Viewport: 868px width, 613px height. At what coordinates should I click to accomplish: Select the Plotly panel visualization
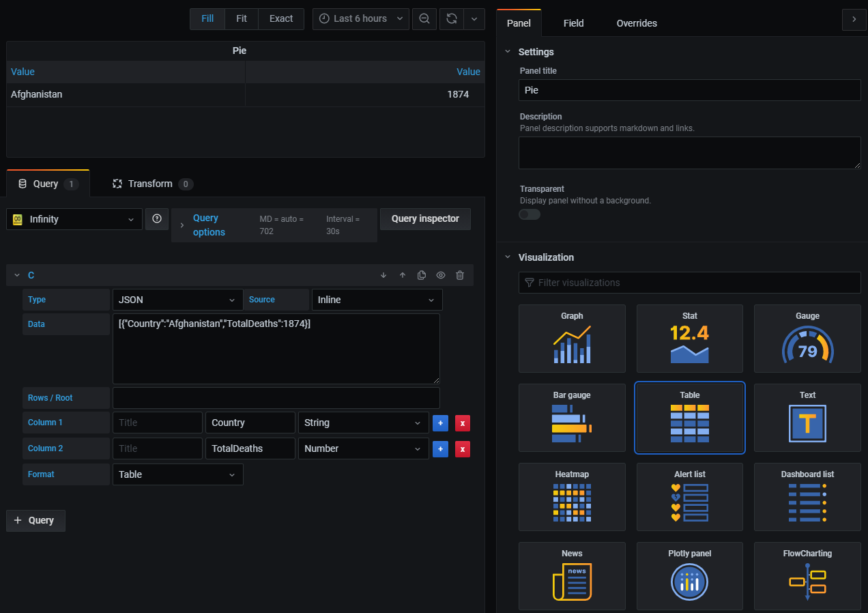pos(690,576)
